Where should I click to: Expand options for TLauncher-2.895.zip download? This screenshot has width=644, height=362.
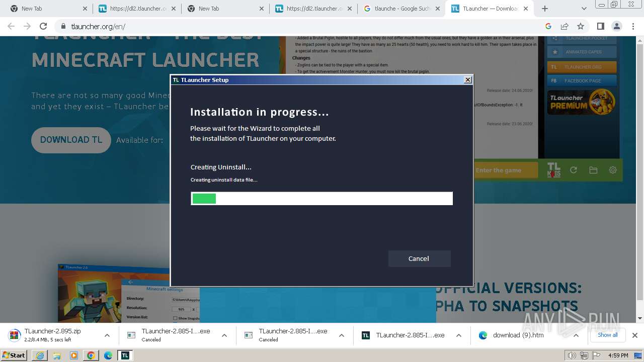point(107,335)
